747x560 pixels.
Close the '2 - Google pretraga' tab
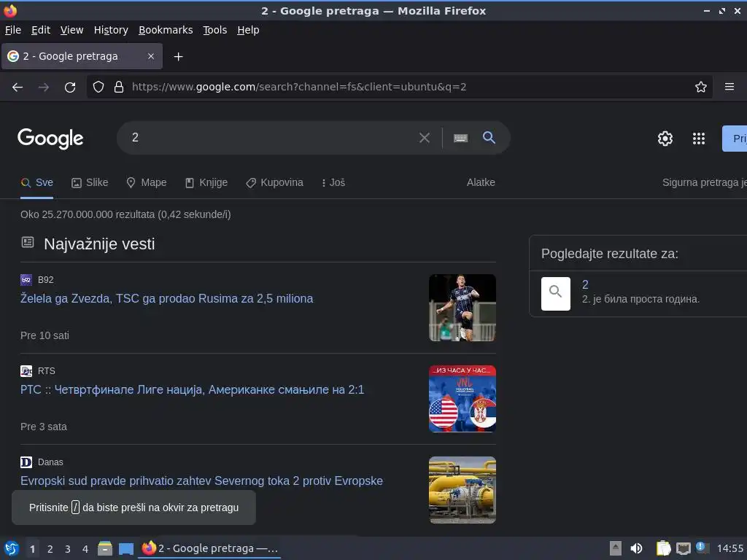[150, 56]
